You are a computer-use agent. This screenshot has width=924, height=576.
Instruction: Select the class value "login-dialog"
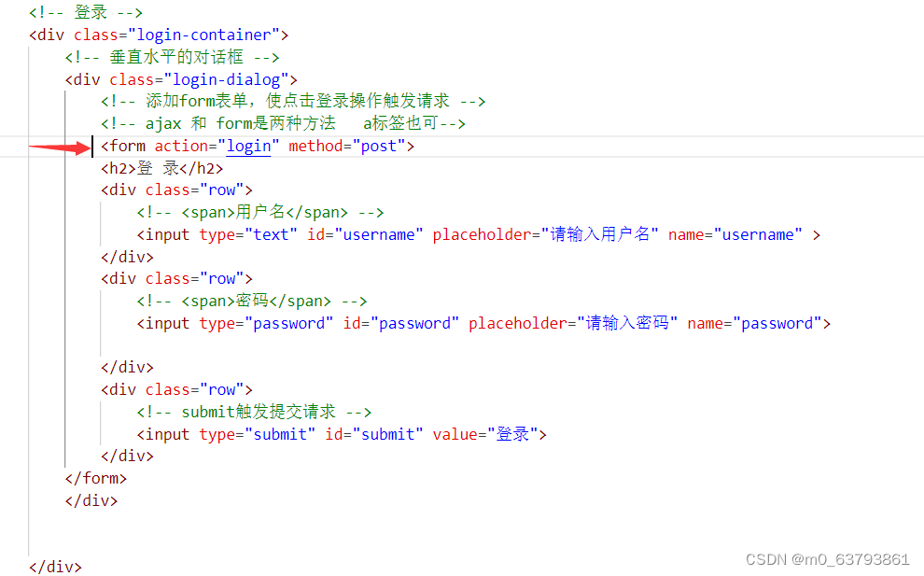(226, 79)
